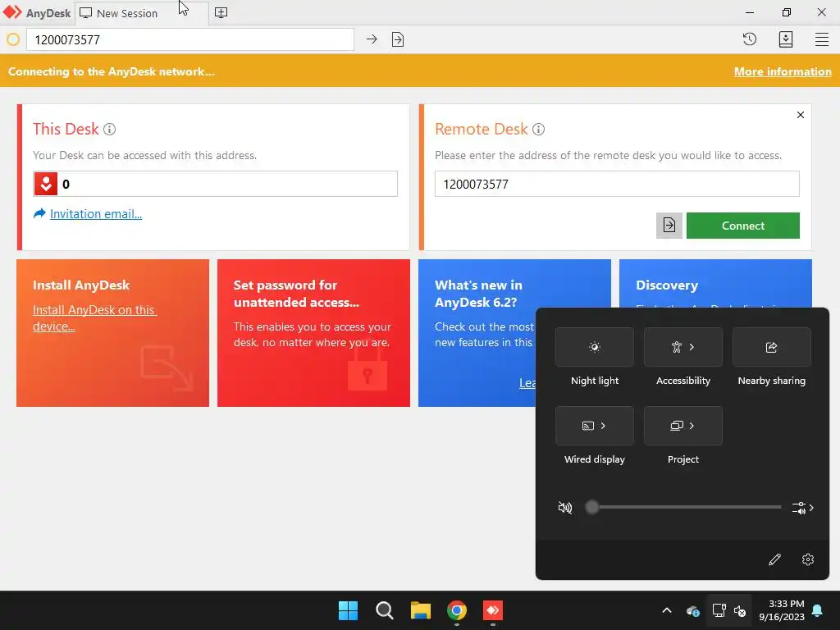Click the This Desk address field
Screen dimensions: 840x630
[216, 184]
